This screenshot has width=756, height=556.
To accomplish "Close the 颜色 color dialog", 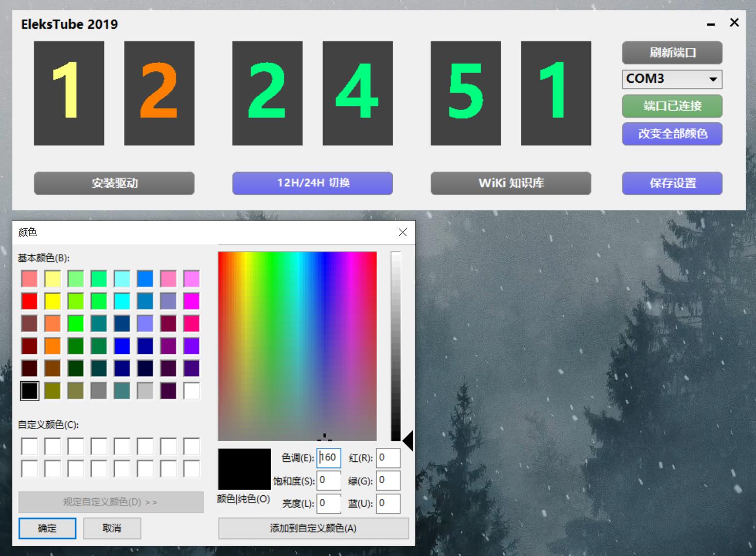I will click(x=402, y=232).
